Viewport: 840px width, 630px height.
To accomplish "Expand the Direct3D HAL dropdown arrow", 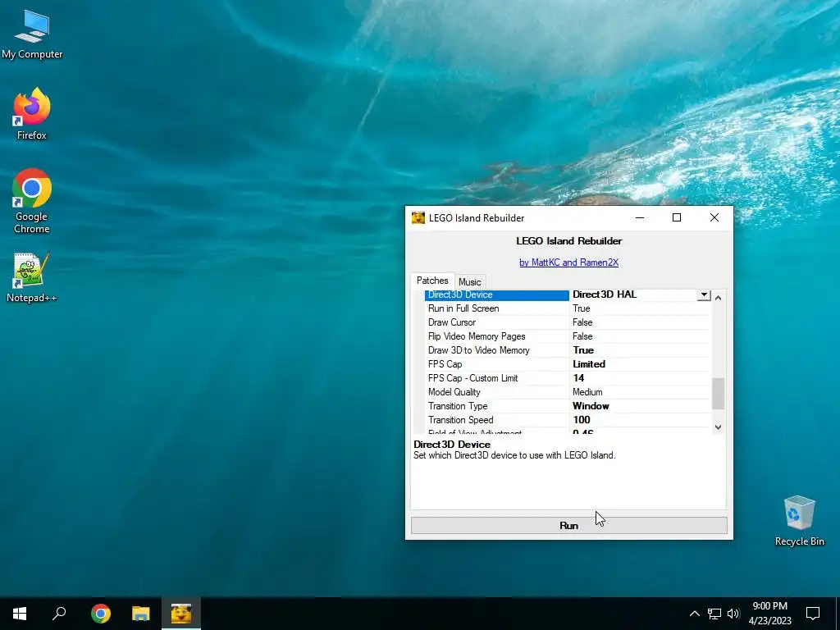I will [704, 294].
